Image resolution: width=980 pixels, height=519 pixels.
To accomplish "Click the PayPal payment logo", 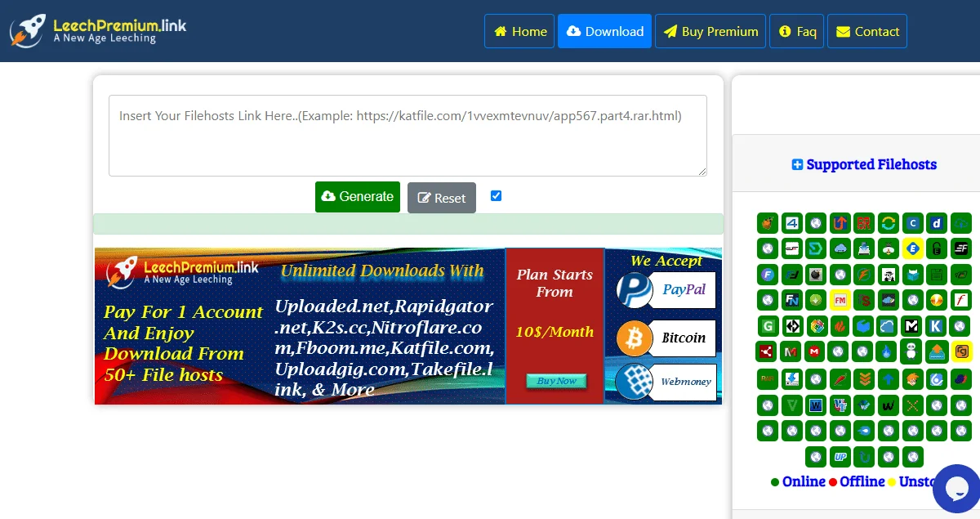I will (666, 289).
